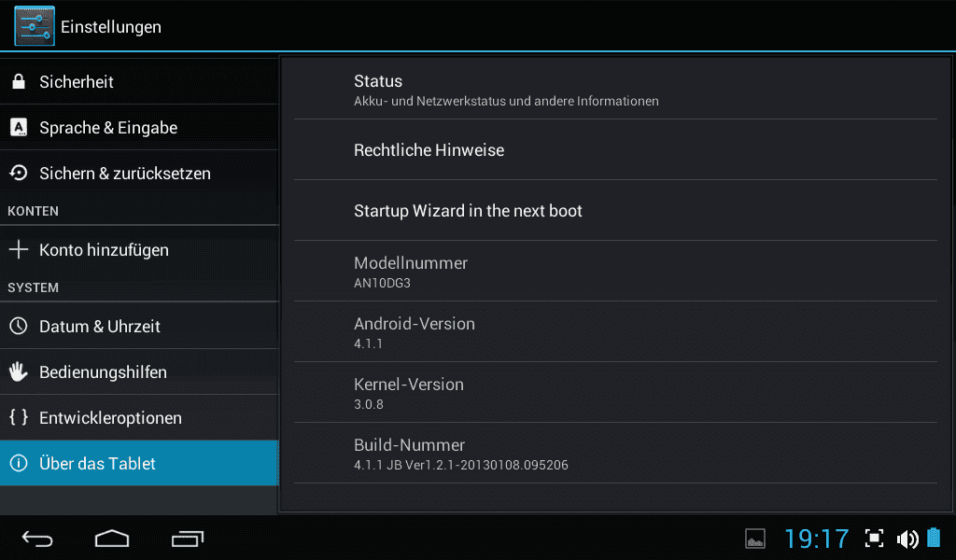This screenshot has height=560, width=956.
Task: Click the Sprache & Eingabe keyboard icon
Action: (x=19, y=127)
